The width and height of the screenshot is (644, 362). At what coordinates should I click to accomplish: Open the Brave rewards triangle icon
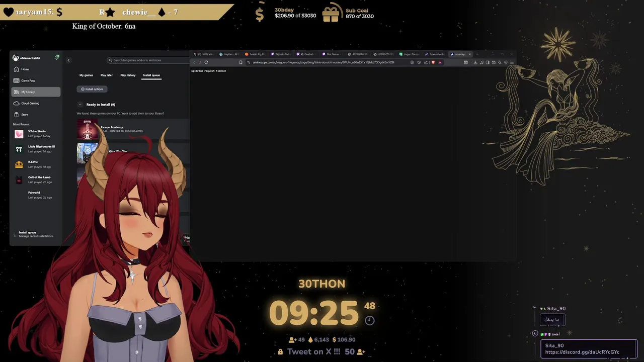click(x=440, y=62)
